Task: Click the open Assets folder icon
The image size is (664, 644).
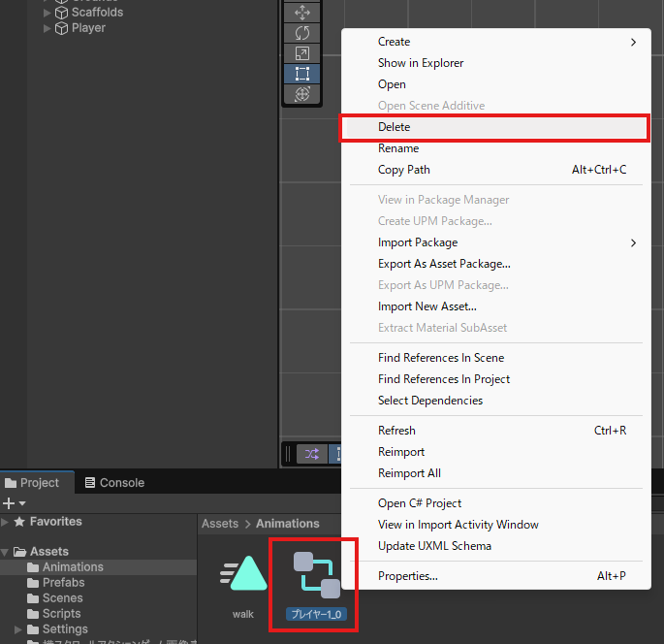Action: (x=20, y=552)
